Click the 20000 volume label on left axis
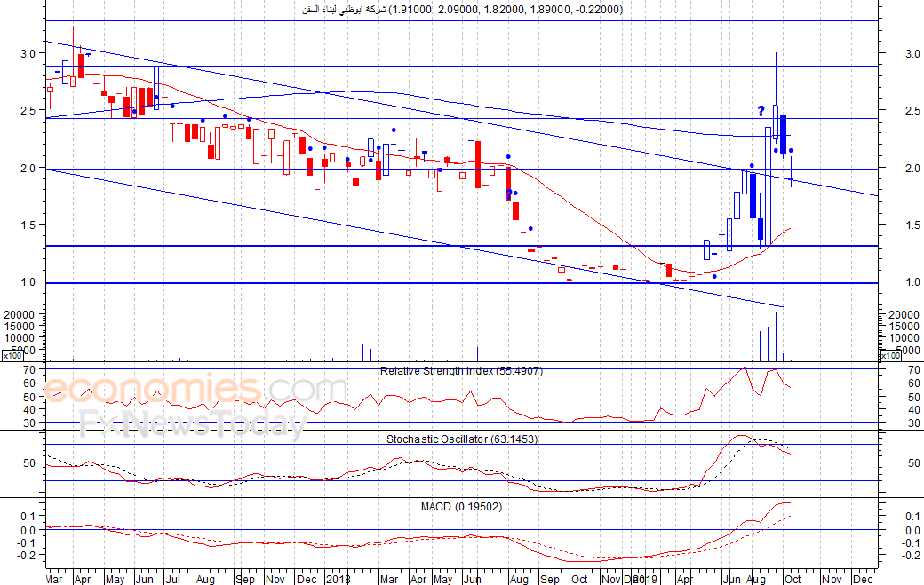Screen dimensions: 924x585 (x=19, y=315)
